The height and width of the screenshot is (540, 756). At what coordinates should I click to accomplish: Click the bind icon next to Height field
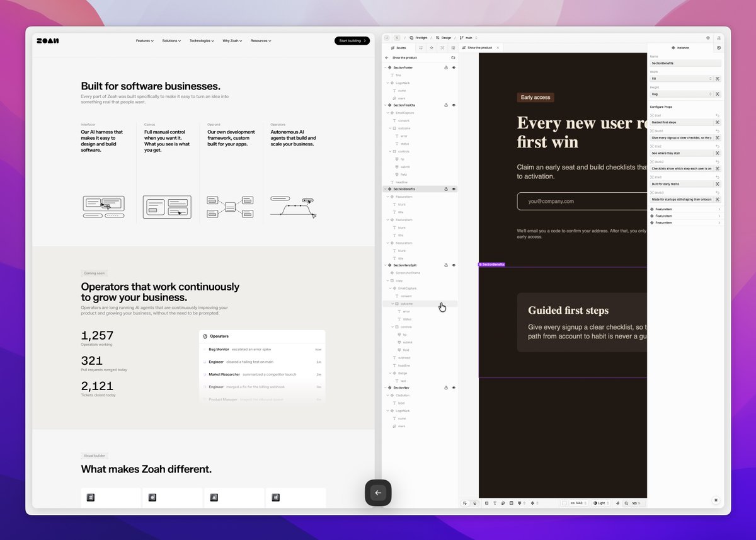point(718,94)
